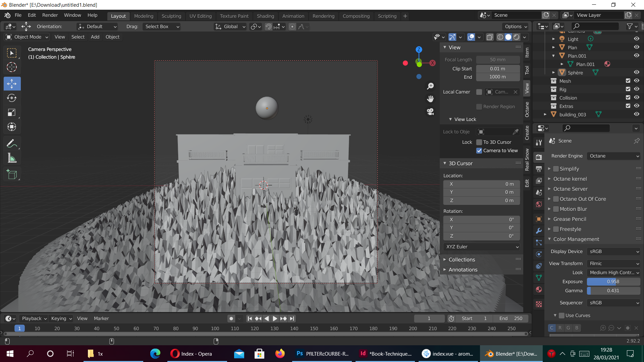Disable the Camera to View checkbox
This screenshot has height=362, width=644.
pyautogui.click(x=479, y=151)
